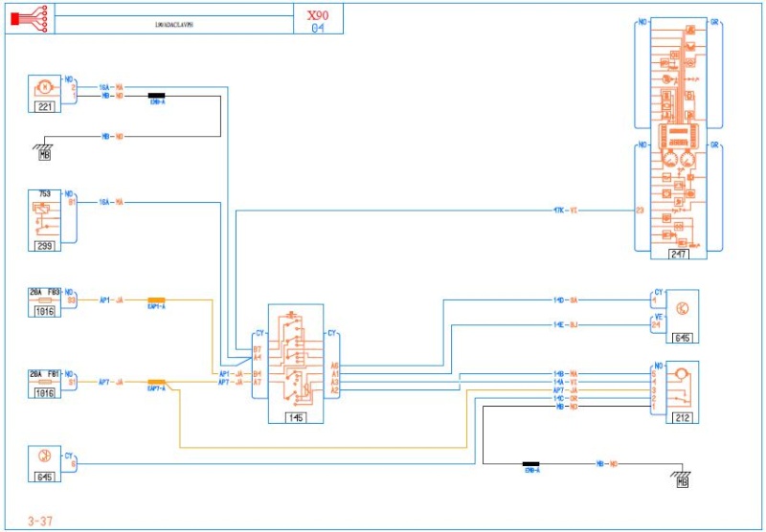Select the motor symbol in component 221
Image resolution: width=766 pixels, height=532 pixels.
(44, 88)
